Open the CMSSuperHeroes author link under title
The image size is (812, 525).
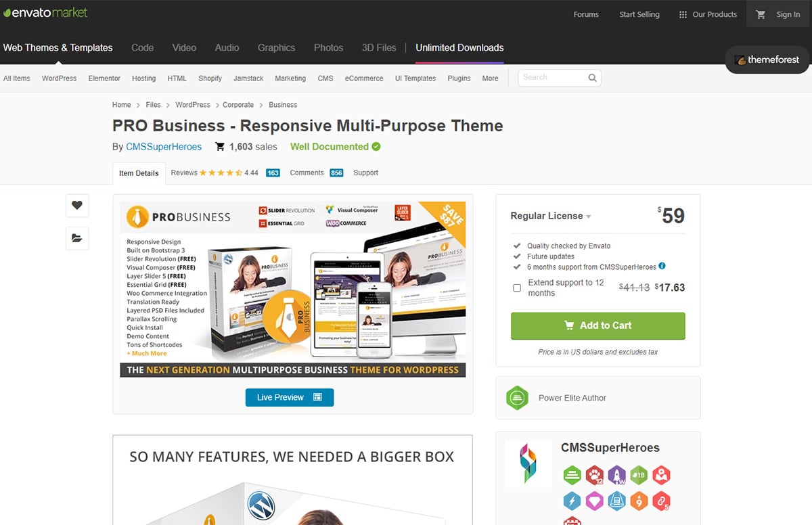[165, 147]
